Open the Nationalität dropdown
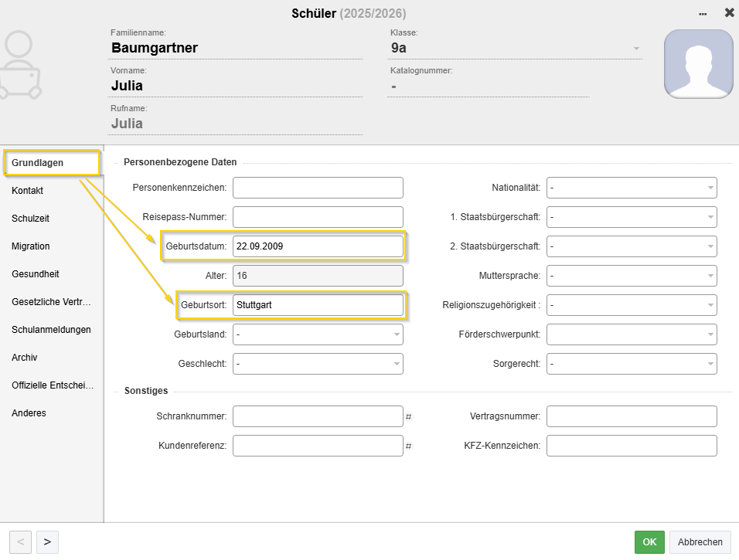This screenshot has height=560, width=739. click(x=632, y=188)
